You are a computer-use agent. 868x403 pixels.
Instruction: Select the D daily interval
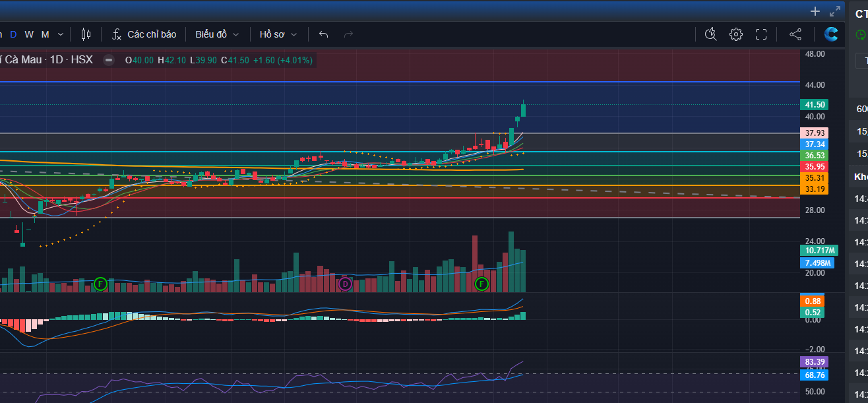pyautogui.click(x=13, y=34)
